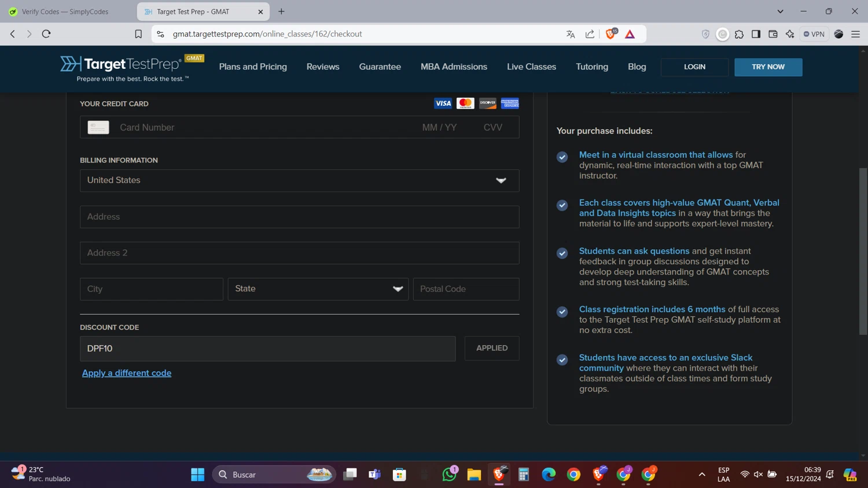The image size is (868, 488).
Task: Click the browser address bar URL
Action: [267, 34]
